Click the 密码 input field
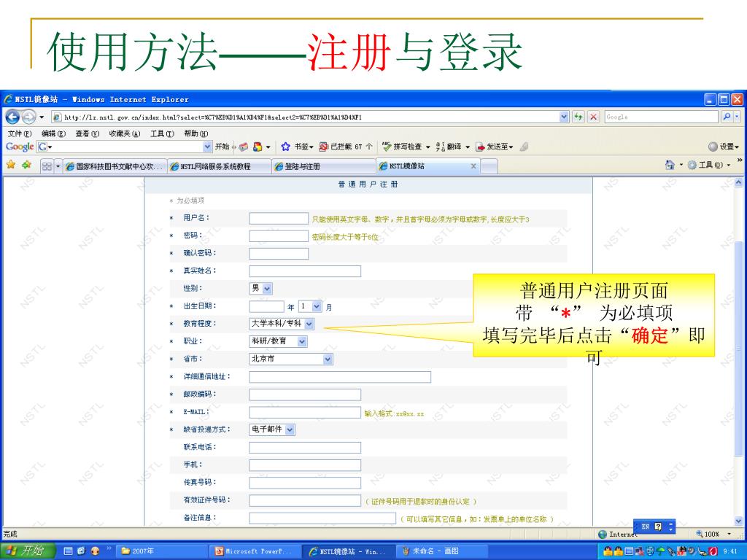The height and width of the screenshot is (560, 747). [x=279, y=236]
